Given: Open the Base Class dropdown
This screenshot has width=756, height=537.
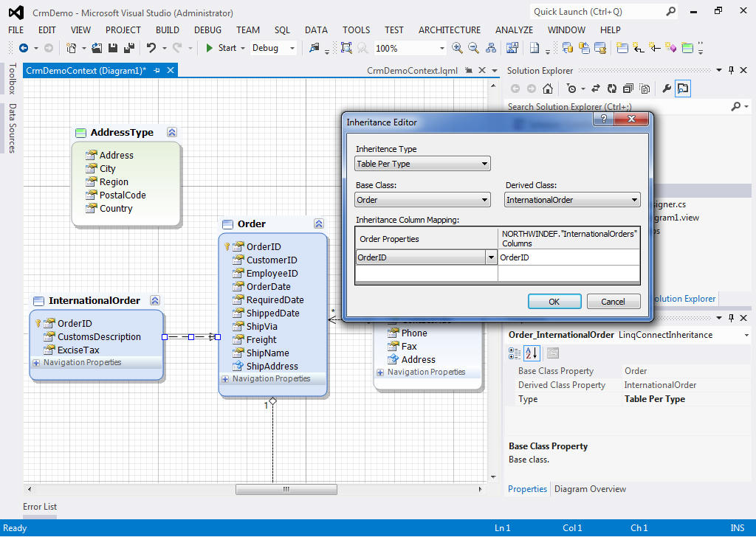Looking at the screenshot, I should pyautogui.click(x=484, y=200).
